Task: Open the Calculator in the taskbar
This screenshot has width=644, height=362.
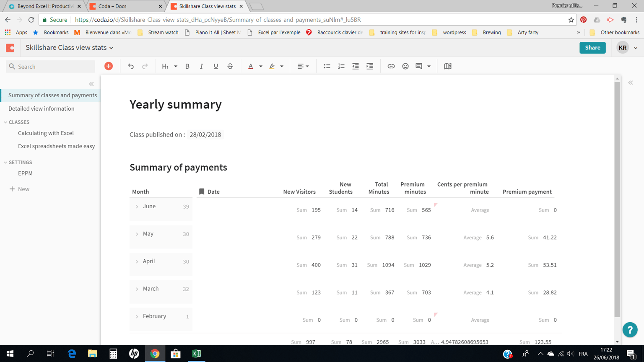Action: (x=113, y=354)
